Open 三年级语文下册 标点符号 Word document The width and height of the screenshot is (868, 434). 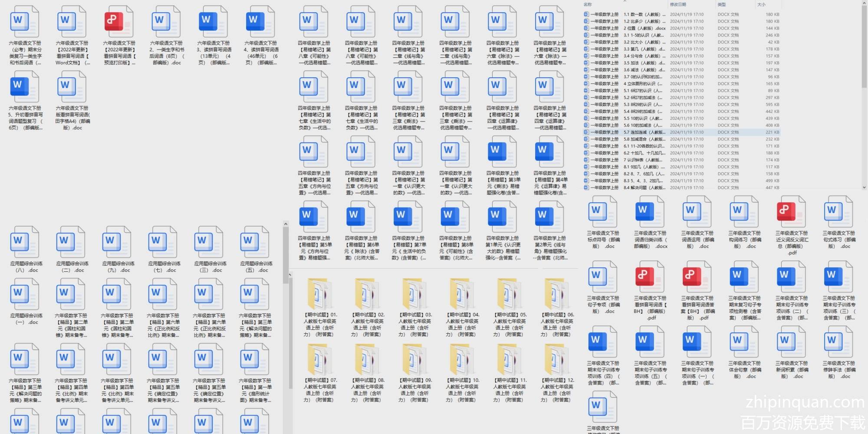click(x=603, y=213)
